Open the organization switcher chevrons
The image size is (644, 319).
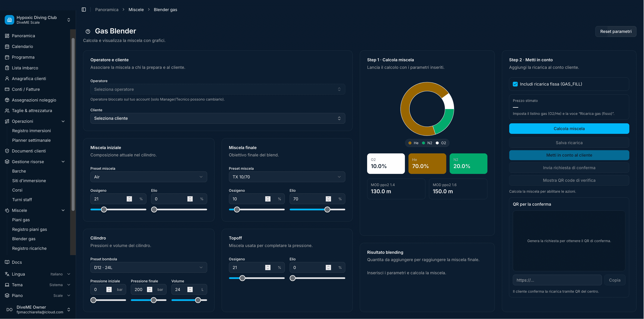coord(69,20)
